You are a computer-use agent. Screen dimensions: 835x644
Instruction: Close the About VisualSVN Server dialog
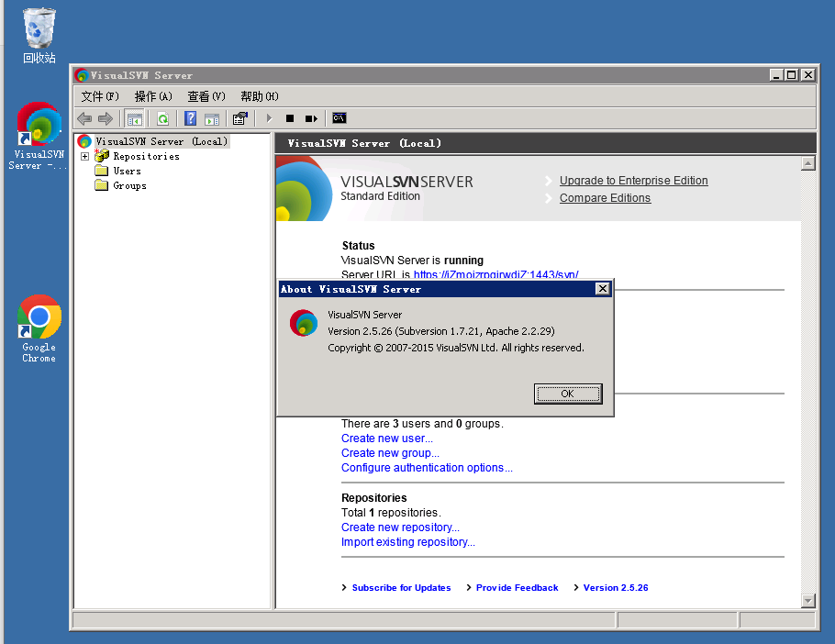[x=602, y=288]
